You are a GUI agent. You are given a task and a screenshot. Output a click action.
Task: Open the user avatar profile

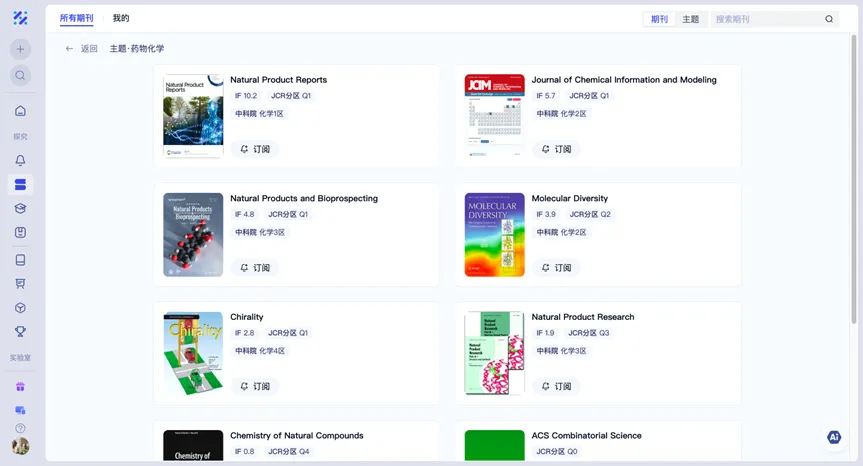pyautogui.click(x=20, y=446)
